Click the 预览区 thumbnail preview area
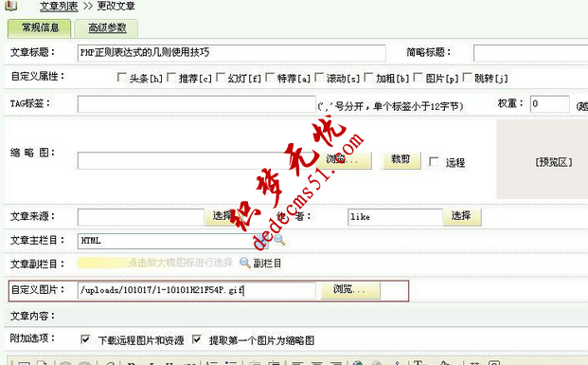The height and width of the screenshot is (365, 588). point(543,159)
